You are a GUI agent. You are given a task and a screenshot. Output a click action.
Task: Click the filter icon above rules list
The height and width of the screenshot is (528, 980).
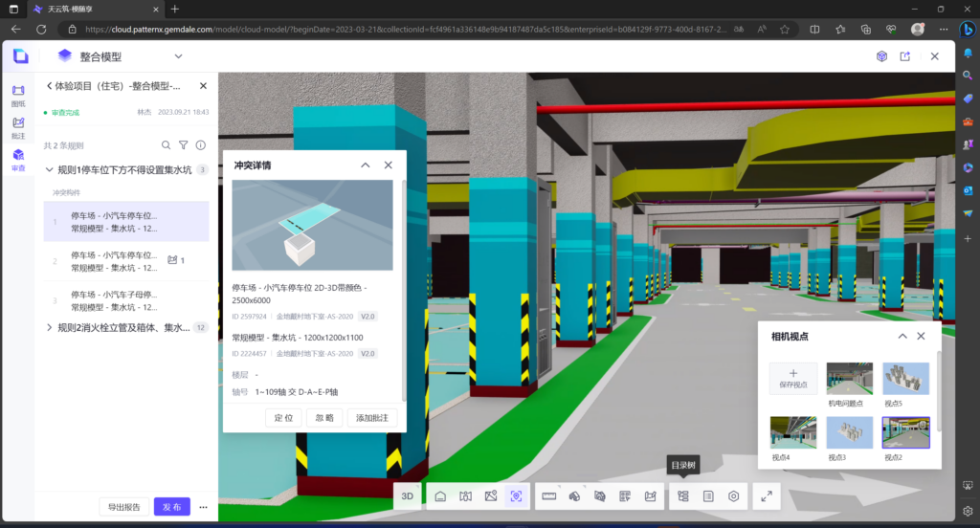point(184,145)
